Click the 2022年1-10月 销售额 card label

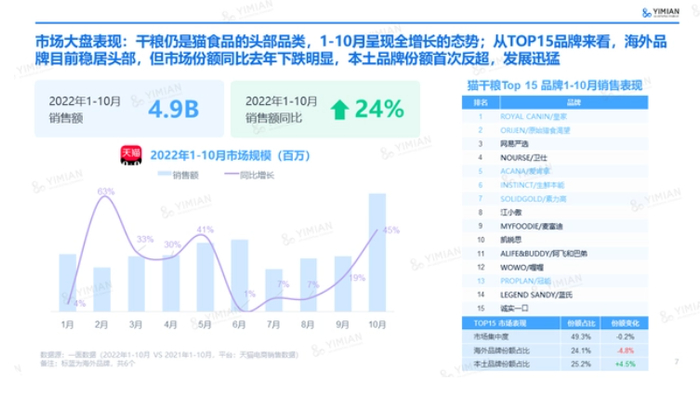pos(85,109)
